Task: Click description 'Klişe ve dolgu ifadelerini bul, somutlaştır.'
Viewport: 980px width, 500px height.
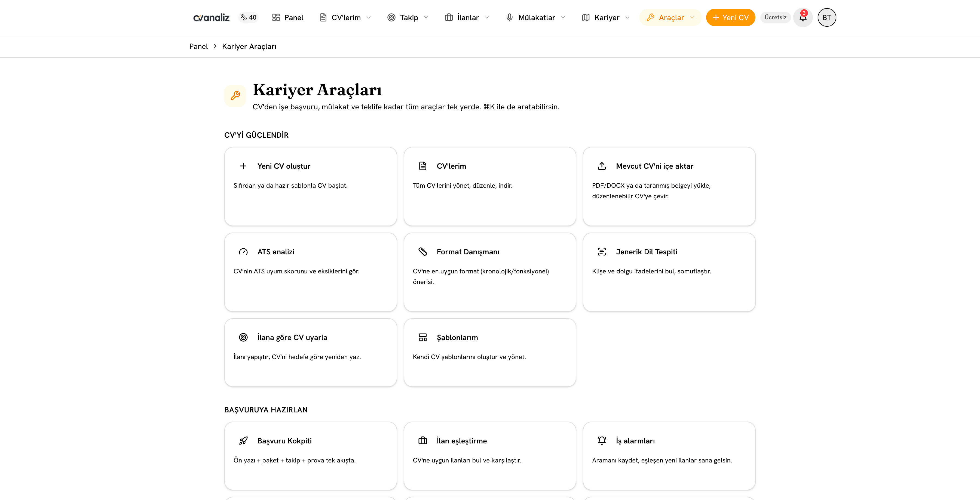Action: [652, 271]
